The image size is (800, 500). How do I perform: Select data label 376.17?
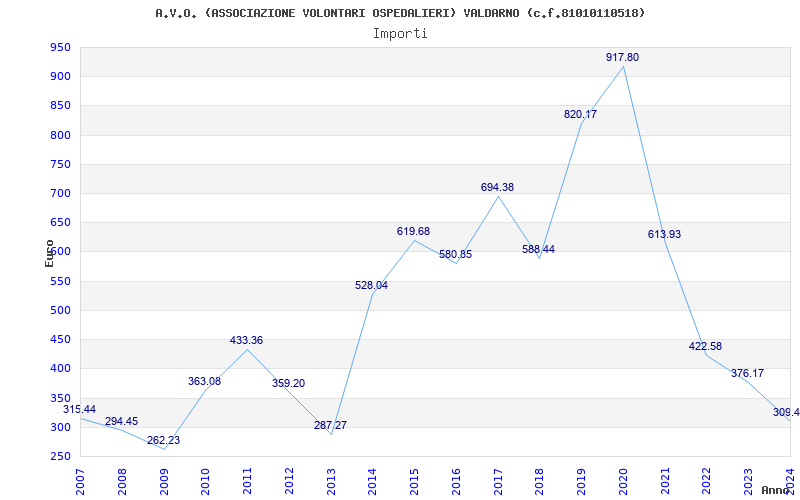747,373
